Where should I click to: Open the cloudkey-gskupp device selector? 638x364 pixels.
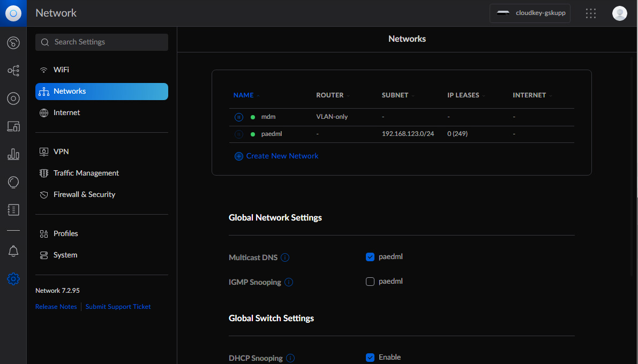[530, 13]
